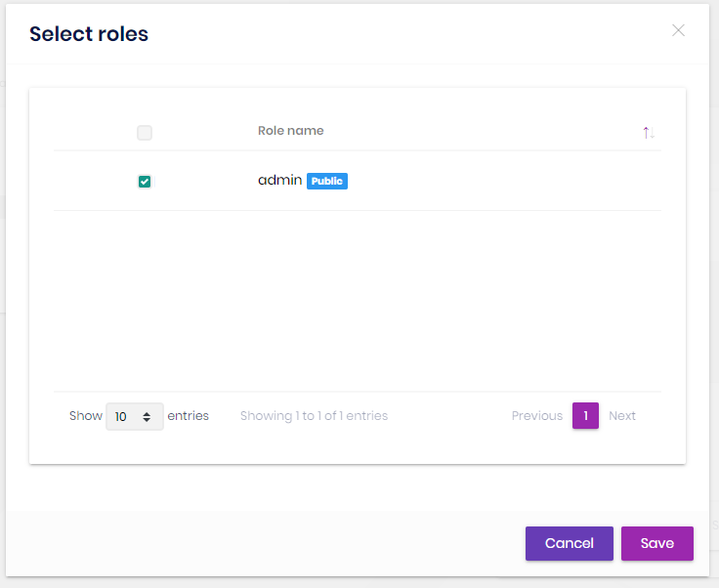
Task: Click the admin role name
Action: click(279, 180)
